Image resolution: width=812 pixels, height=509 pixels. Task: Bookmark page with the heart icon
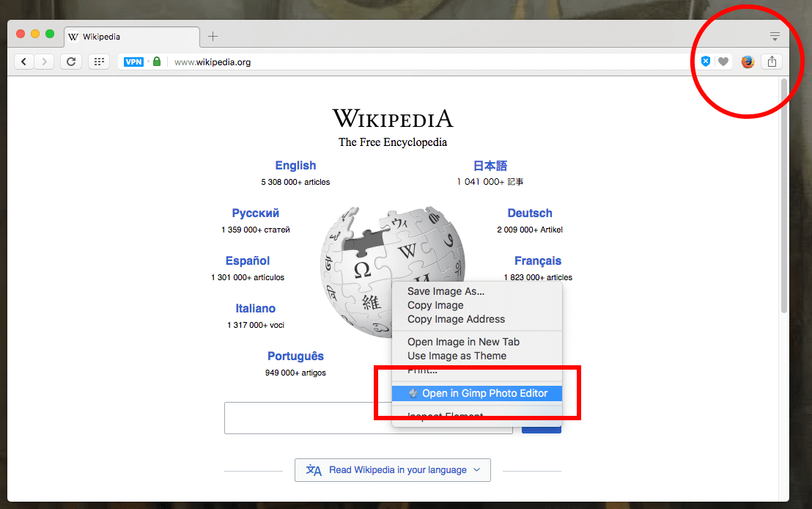723,62
